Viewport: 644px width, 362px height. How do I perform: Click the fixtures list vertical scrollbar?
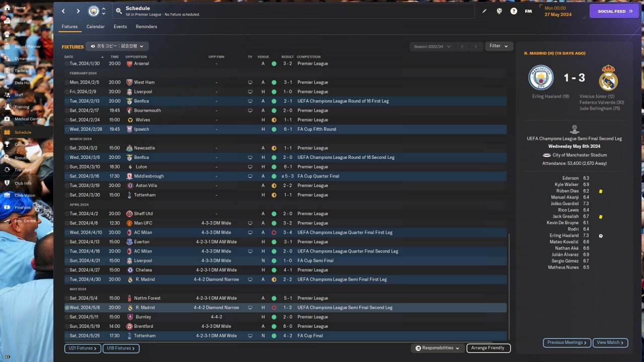coord(509,287)
